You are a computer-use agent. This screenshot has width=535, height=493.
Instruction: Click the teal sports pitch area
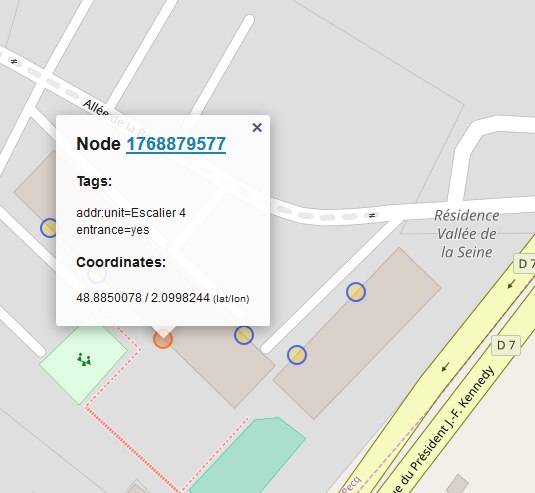[x=248, y=455]
